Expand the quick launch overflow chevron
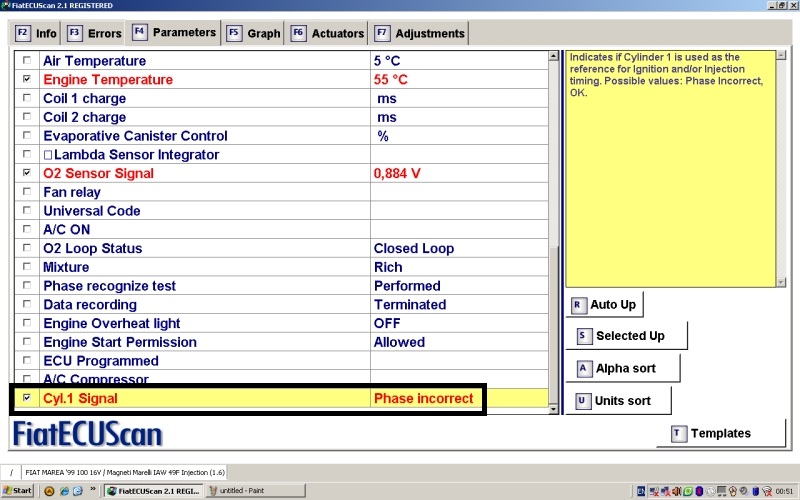The width and height of the screenshot is (800, 500). click(93, 491)
